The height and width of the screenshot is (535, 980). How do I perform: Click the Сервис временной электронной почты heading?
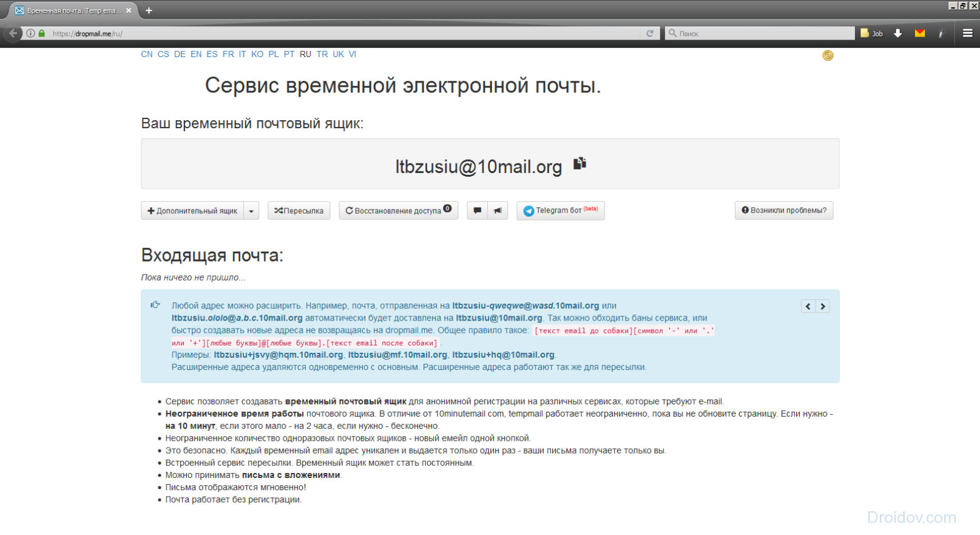click(x=403, y=86)
